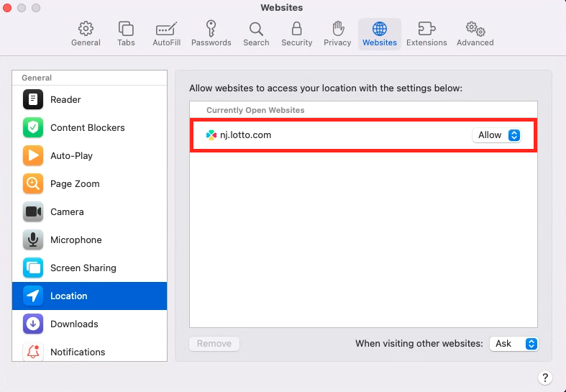Select Auto-Play in the sidebar
Screen dimensions: 566x392
[x=89, y=155]
